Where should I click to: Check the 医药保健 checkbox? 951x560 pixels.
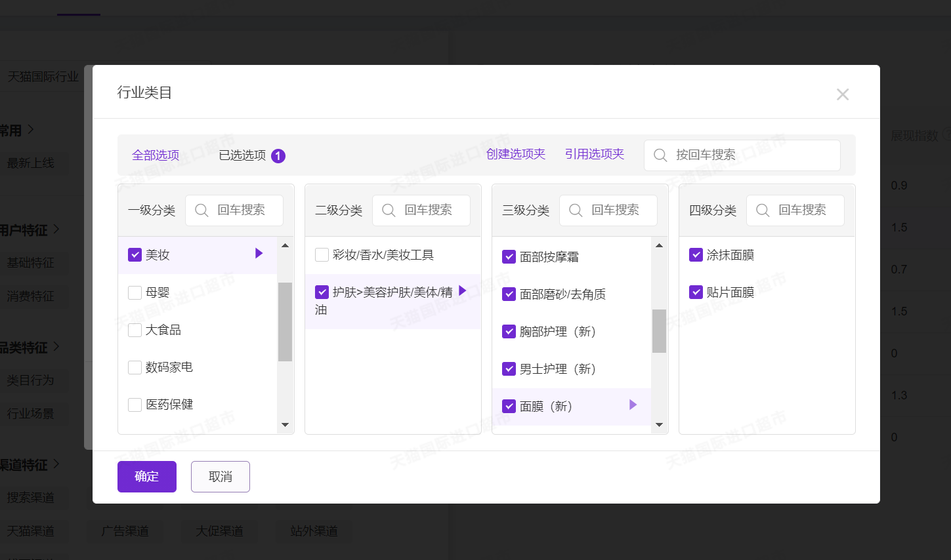coord(135,405)
